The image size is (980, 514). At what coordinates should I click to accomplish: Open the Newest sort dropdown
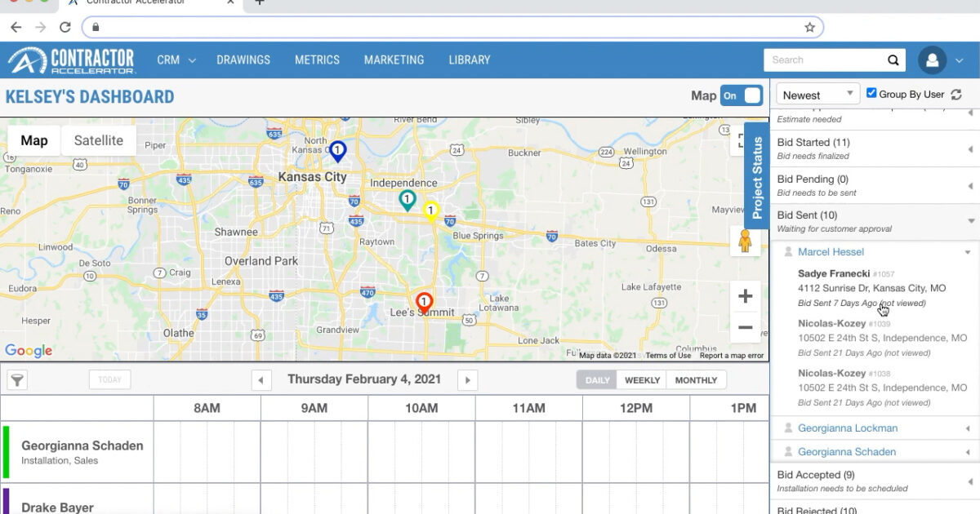pyautogui.click(x=817, y=95)
